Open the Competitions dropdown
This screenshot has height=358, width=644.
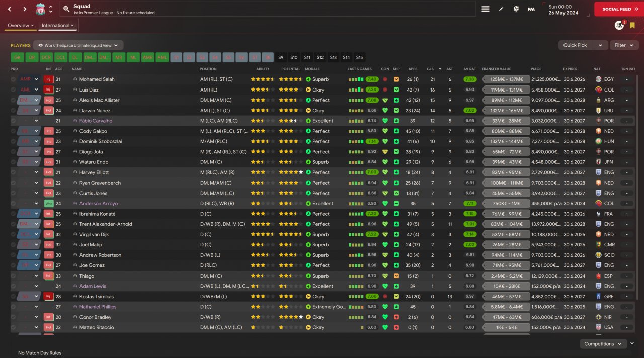(603, 344)
